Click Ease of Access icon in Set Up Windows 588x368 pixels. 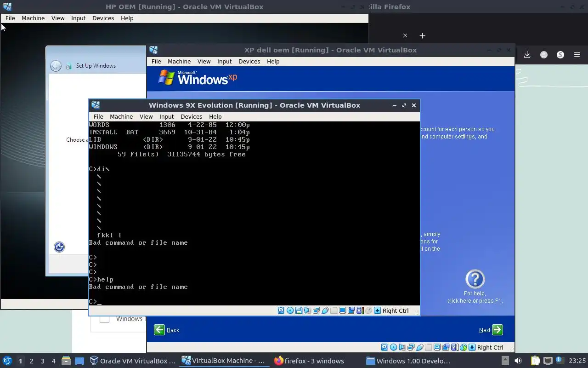point(59,247)
